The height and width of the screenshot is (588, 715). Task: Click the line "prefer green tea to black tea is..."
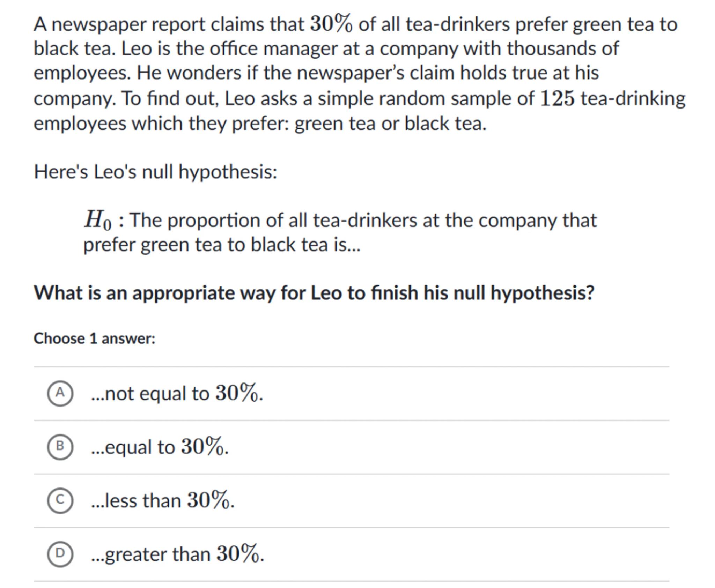point(222,244)
